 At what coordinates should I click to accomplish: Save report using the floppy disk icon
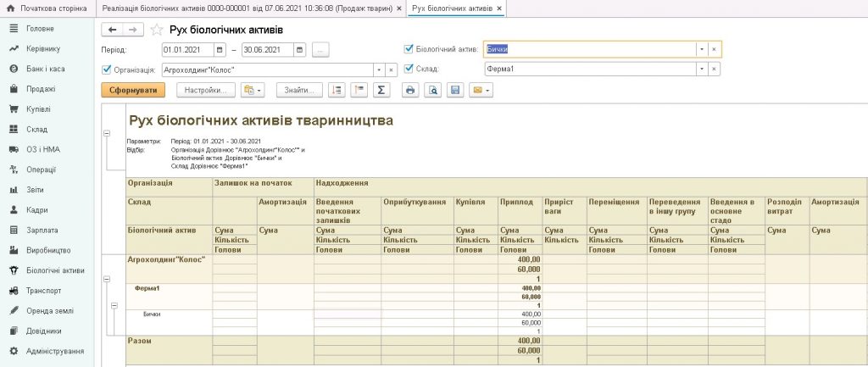click(455, 90)
